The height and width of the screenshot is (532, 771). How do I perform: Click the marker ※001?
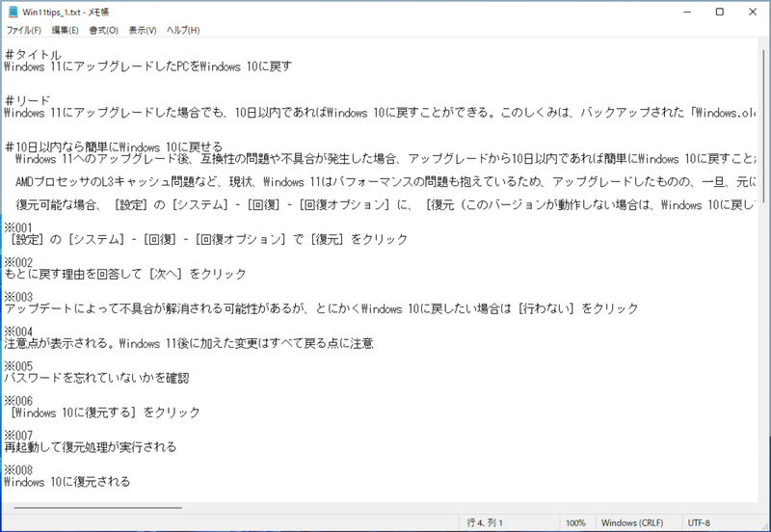point(18,227)
